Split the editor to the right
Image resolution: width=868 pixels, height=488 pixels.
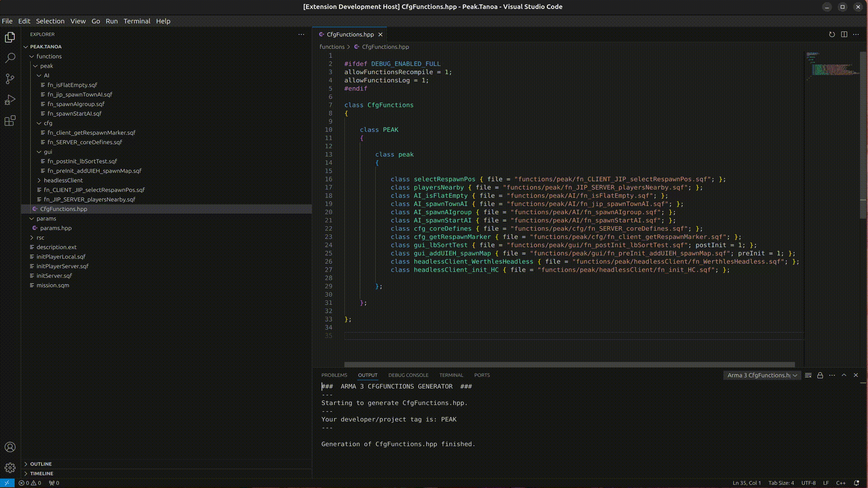(844, 34)
